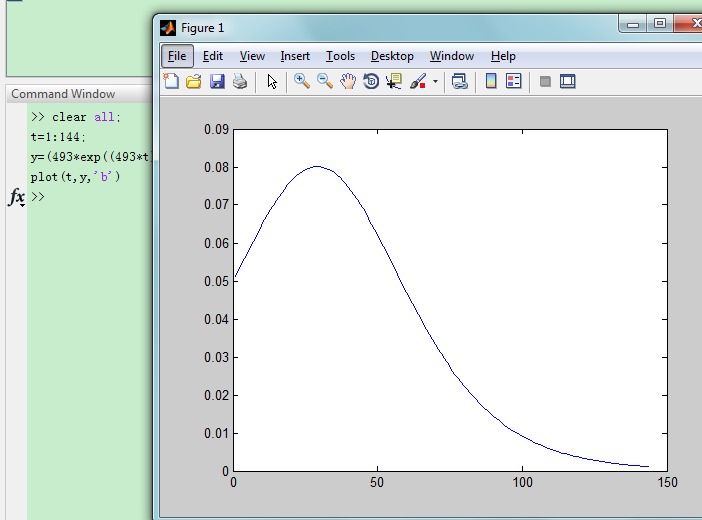Open the Desktop menu in Figure 1
The image size is (702, 520).
[392, 56]
